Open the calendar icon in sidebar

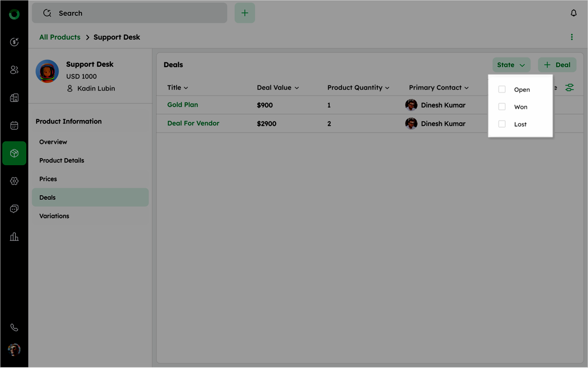point(14,125)
